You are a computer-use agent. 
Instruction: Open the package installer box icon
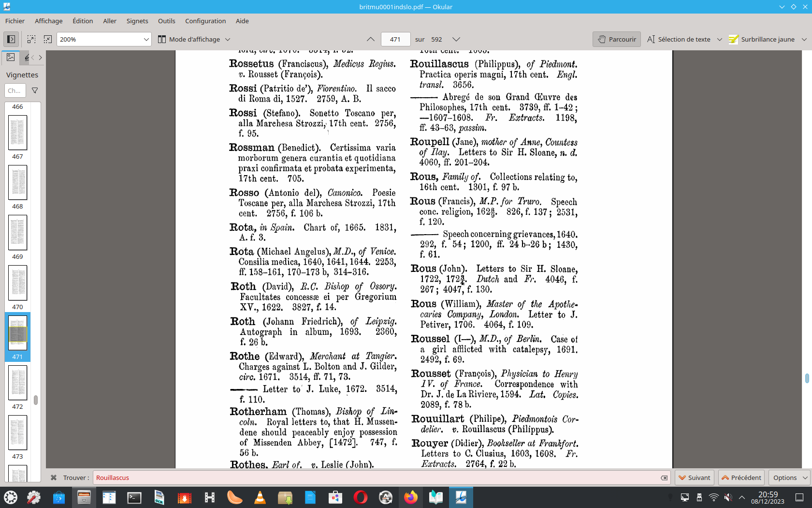[285, 497]
